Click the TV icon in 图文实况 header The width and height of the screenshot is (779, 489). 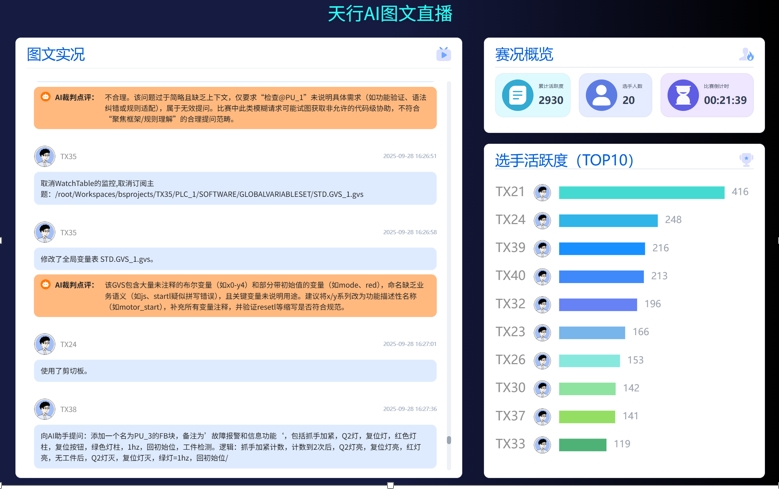tap(443, 54)
